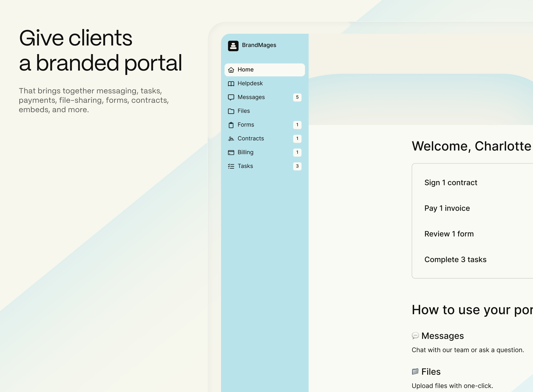Click the Messages speech bubble icon
The width and height of the screenshot is (533, 392).
[x=231, y=97]
